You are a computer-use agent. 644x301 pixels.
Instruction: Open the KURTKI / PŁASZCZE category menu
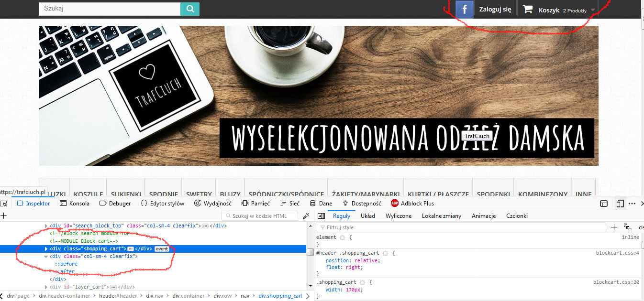tap(438, 194)
